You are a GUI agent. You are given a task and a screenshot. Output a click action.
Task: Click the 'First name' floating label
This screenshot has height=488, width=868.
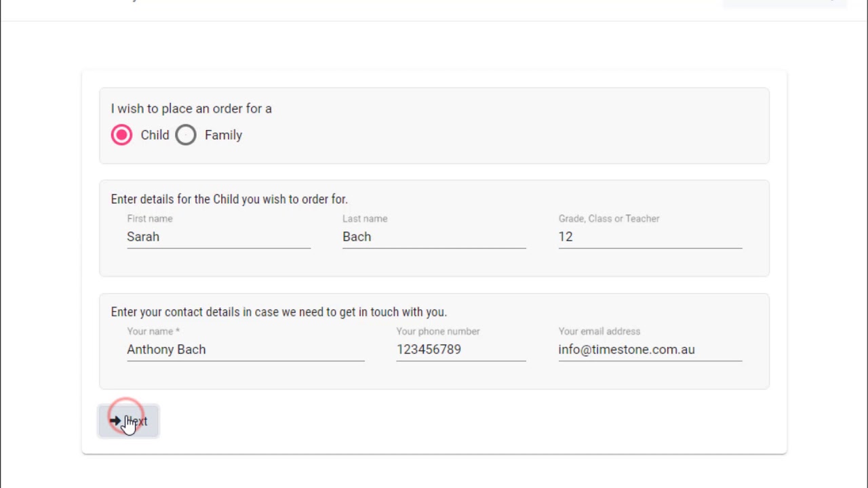(150, 218)
